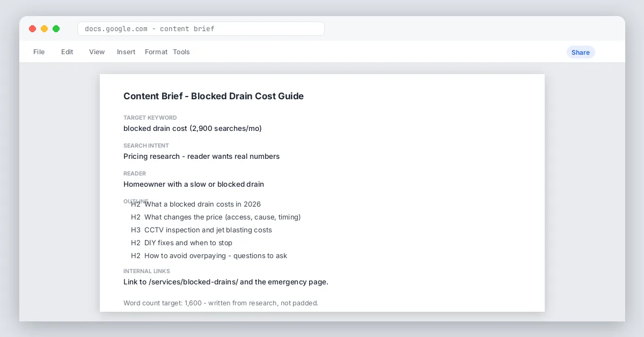Click the INTERNAL LINKS label
Image resolution: width=644 pixels, height=337 pixels.
(x=147, y=271)
